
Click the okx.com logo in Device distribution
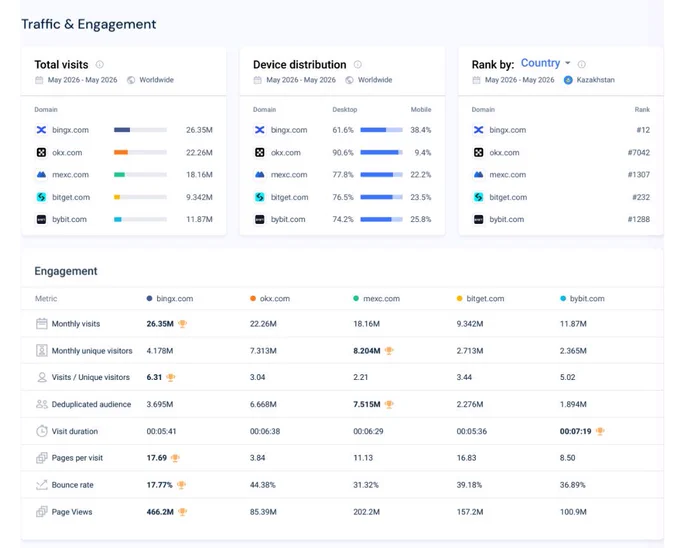click(260, 153)
